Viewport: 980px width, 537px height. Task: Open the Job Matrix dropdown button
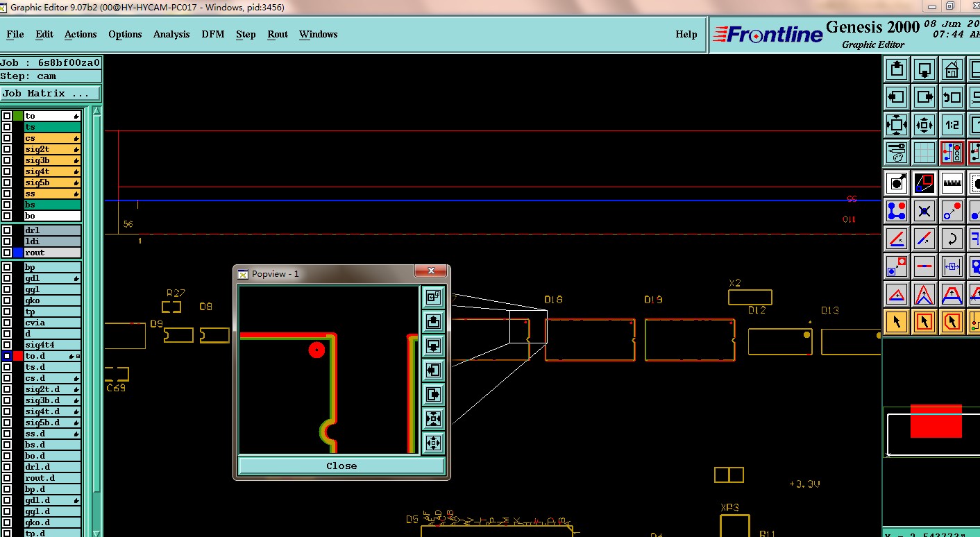point(51,93)
